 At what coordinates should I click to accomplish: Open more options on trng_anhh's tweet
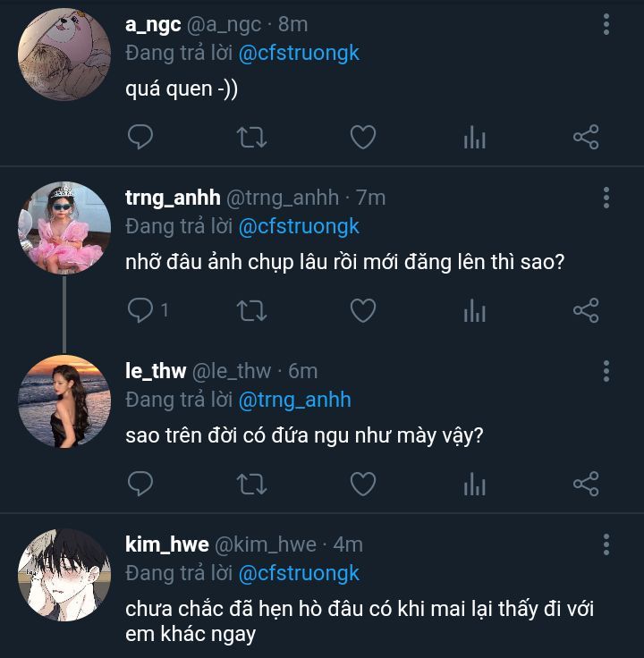pos(606,198)
